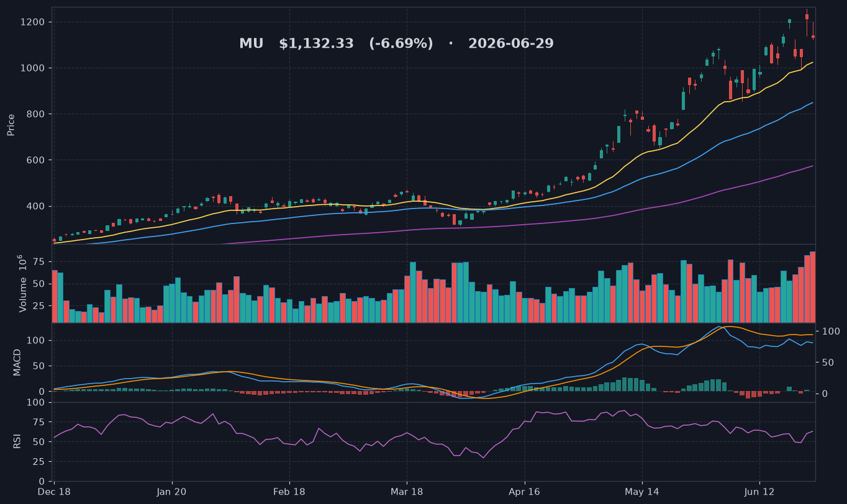
Task: Click the 25 tick on the Volume axis
Action: tap(38, 306)
